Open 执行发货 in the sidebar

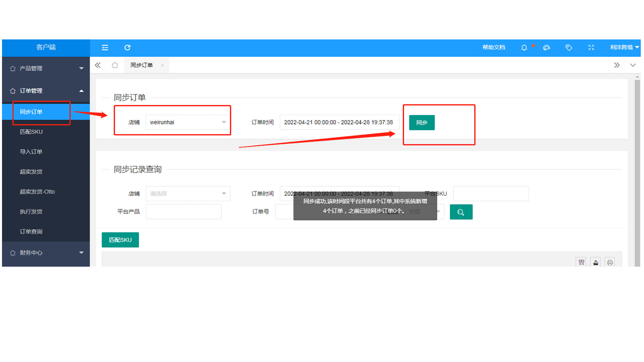(46, 212)
